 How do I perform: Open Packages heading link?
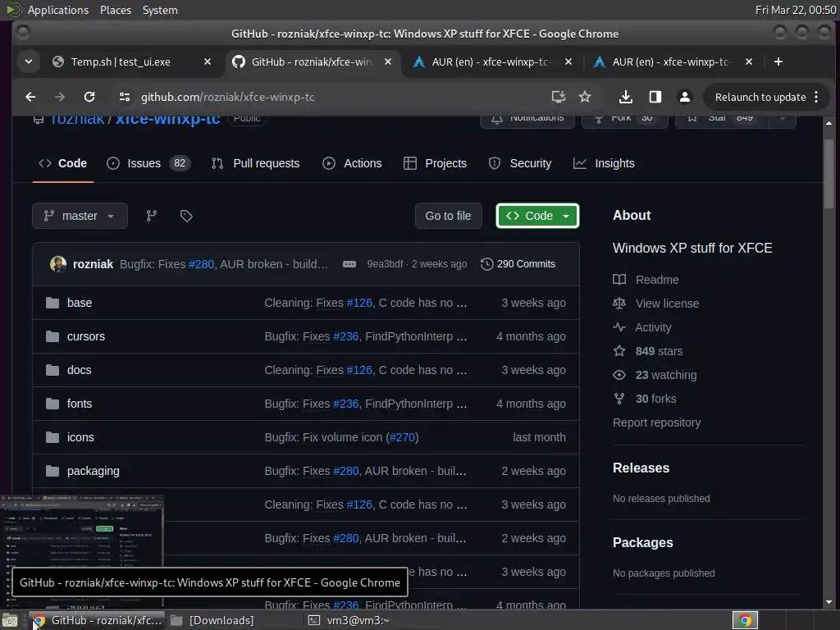point(642,543)
